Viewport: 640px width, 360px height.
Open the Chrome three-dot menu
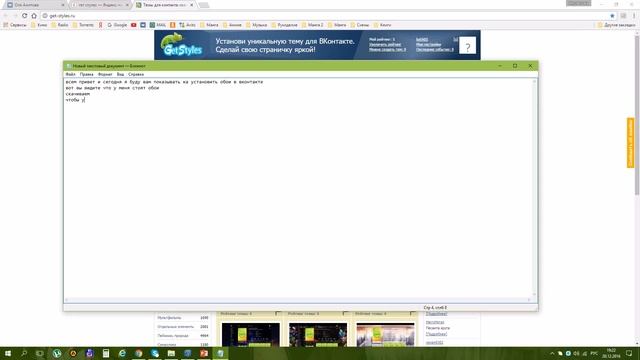coord(634,16)
